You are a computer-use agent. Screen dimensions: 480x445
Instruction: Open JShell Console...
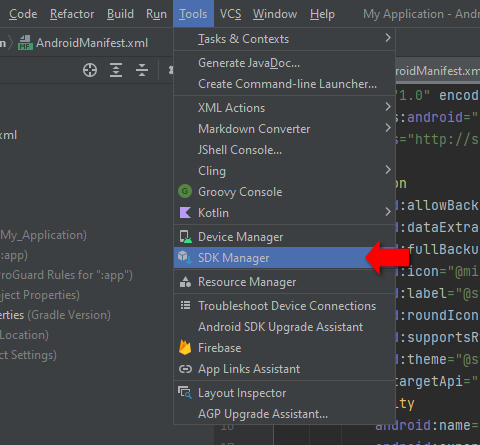[x=284, y=150]
